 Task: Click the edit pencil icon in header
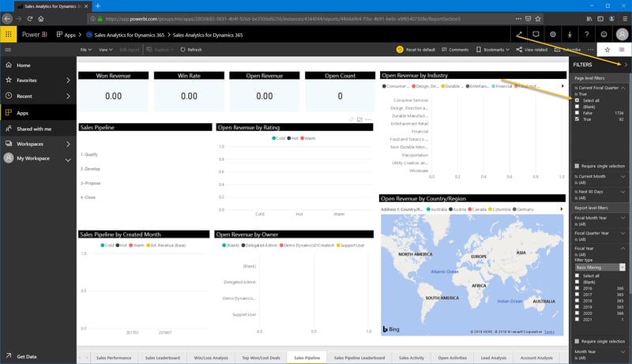pos(519,35)
